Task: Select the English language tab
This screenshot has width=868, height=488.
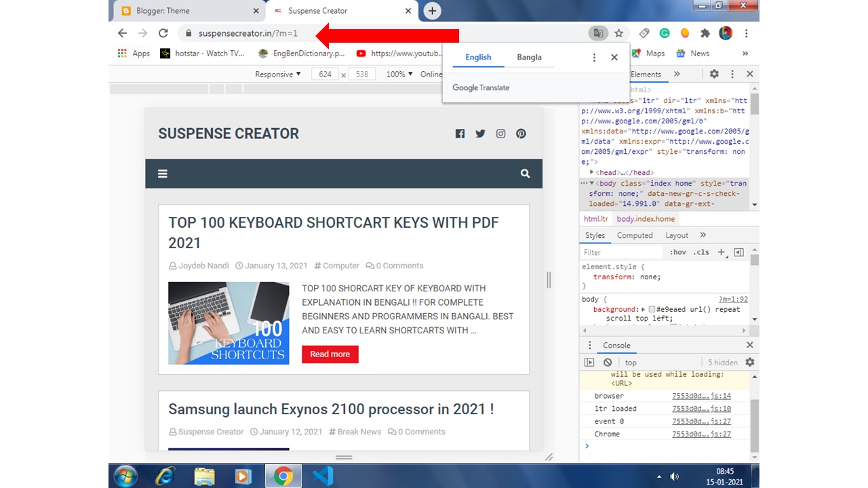Action: coord(478,58)
